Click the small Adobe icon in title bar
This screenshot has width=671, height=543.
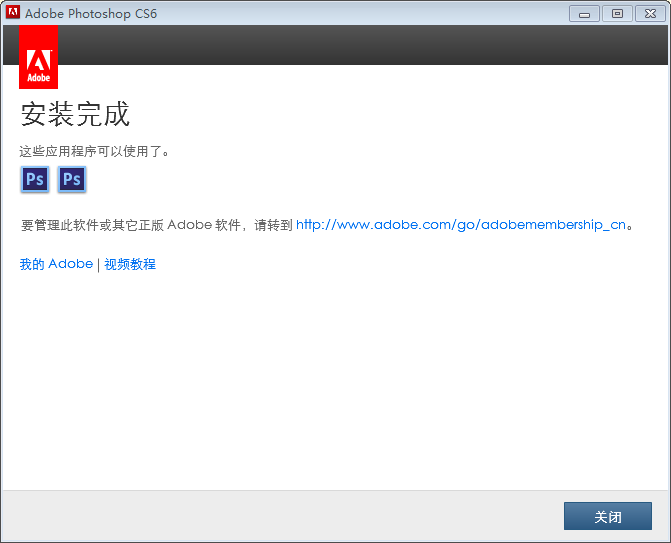[x=13, y=12]
